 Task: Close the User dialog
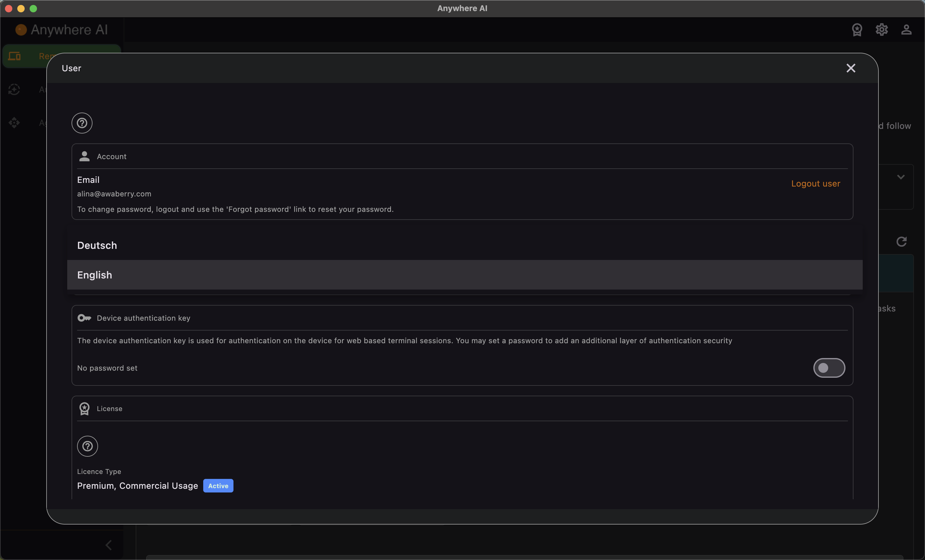(x=851, y=68)
